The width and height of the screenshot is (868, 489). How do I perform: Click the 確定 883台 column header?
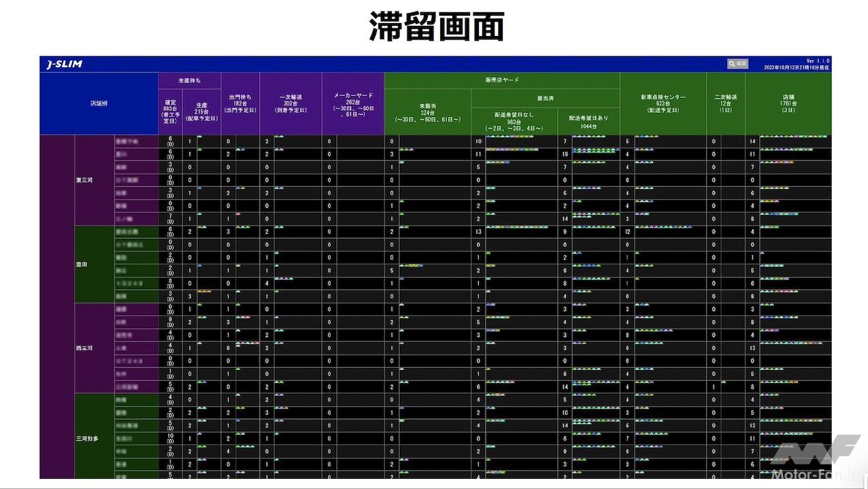170,112
